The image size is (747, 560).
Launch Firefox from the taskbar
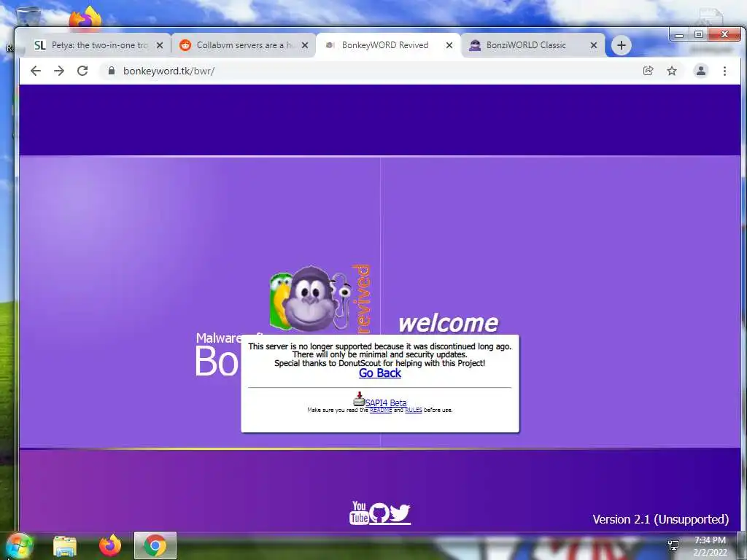pyautogui.click(x=110, y=545)
